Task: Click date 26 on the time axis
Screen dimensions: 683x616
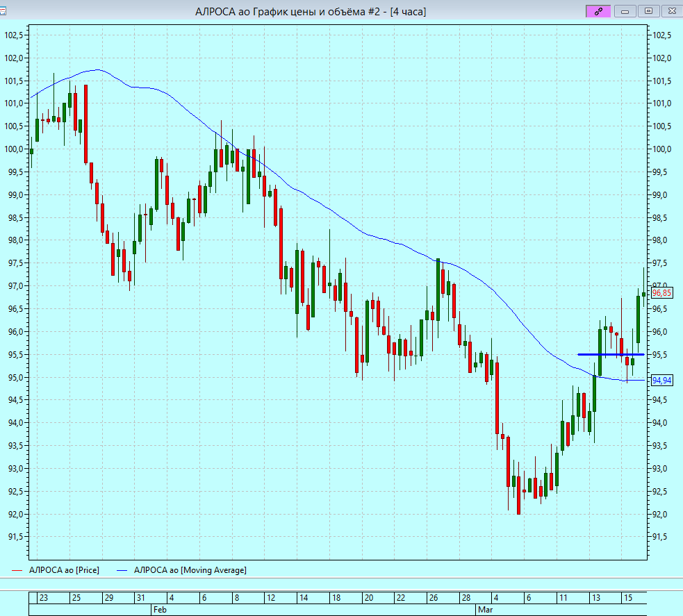Action: click(x=434, y=598)
